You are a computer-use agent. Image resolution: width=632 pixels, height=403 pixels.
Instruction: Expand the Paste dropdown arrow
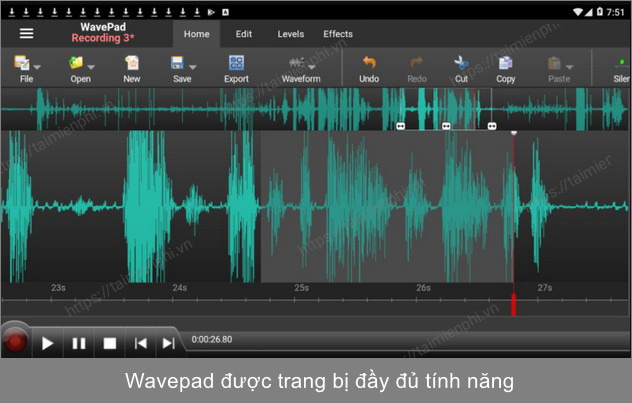coord(569,67)
